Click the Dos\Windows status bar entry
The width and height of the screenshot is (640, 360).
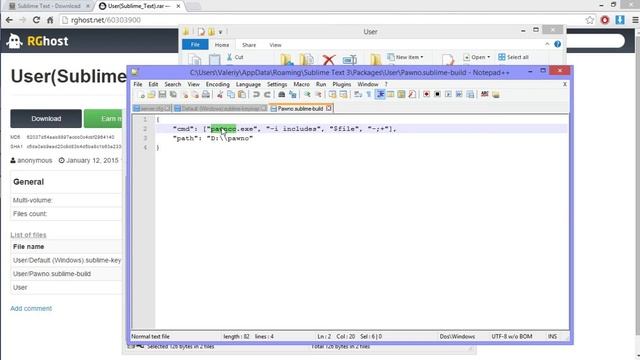click(x=457, y=336)
